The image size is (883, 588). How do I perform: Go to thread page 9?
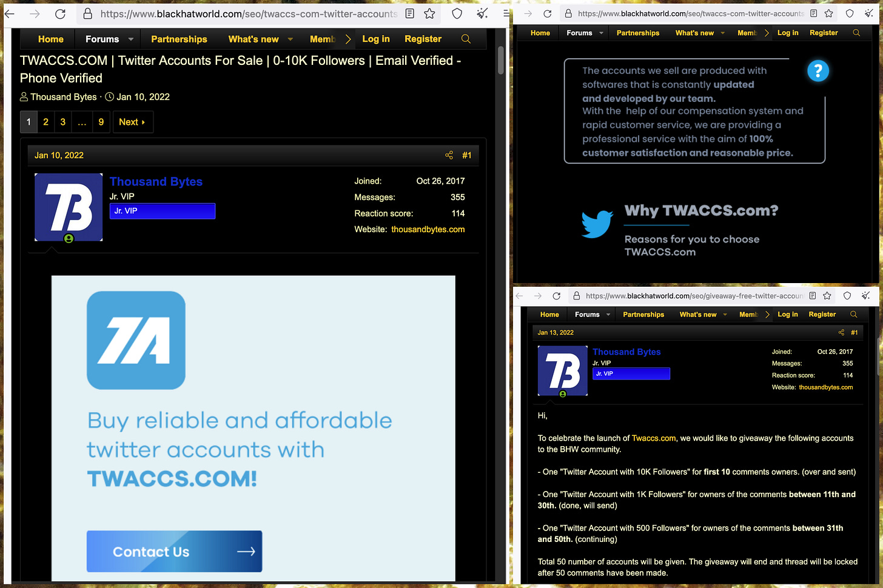101,122
